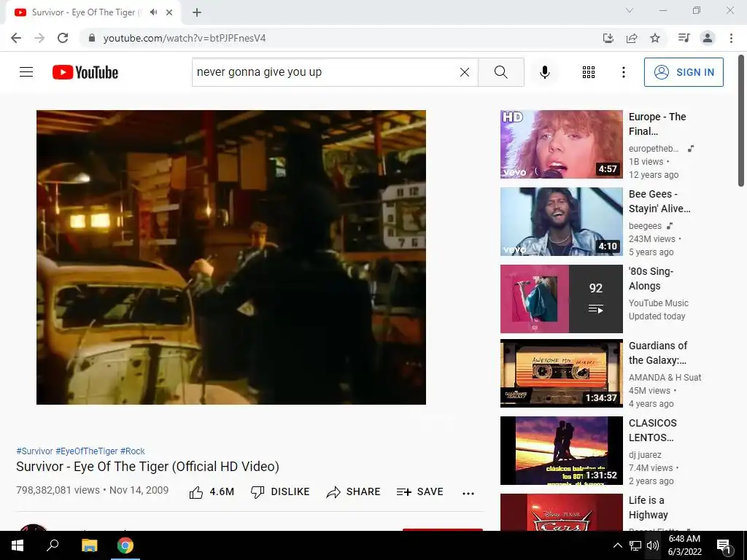The image size is (747, 560).
Task: Go to the YouTube home logo
Action: coord(85,72)
